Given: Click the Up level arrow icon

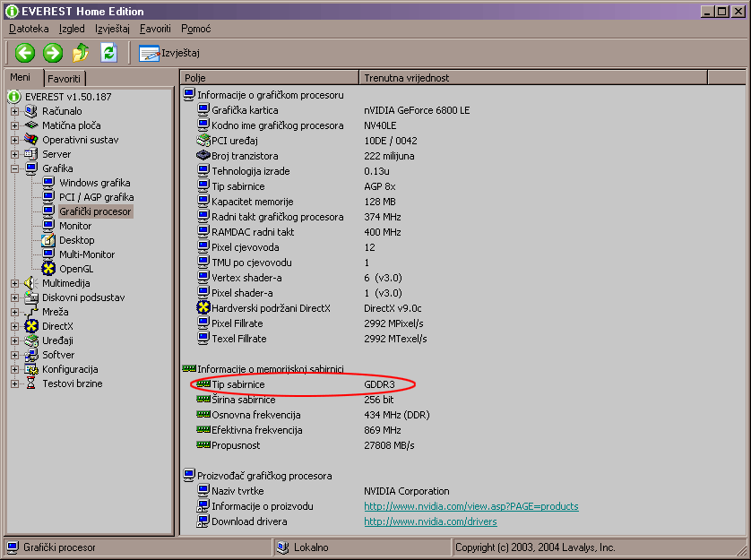Looking at the screenshot, I should click(81, 53).
